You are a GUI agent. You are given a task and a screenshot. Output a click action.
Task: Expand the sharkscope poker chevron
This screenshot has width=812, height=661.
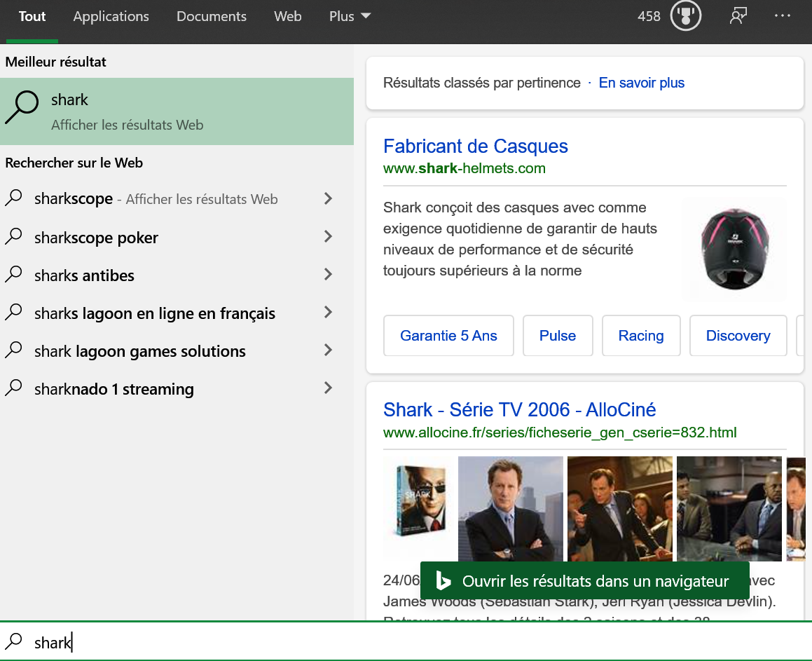328,237
